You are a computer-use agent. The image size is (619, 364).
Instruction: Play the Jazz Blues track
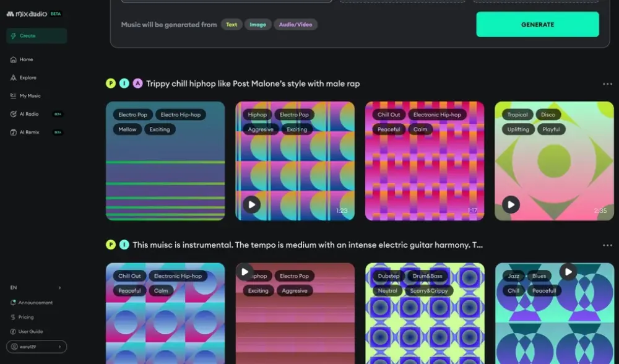[568, 272]
